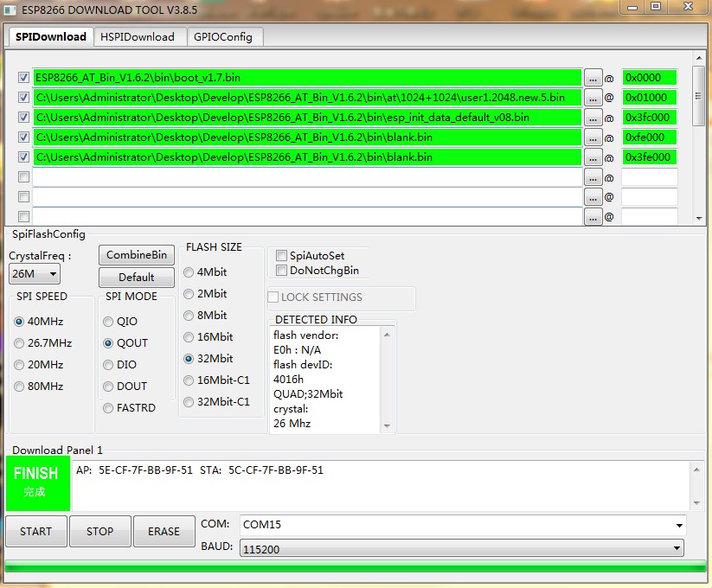Viewport: 712px width, 588px height.
Task: Open the CrystalFreq 26M dropdown
Action: [35, 274]
